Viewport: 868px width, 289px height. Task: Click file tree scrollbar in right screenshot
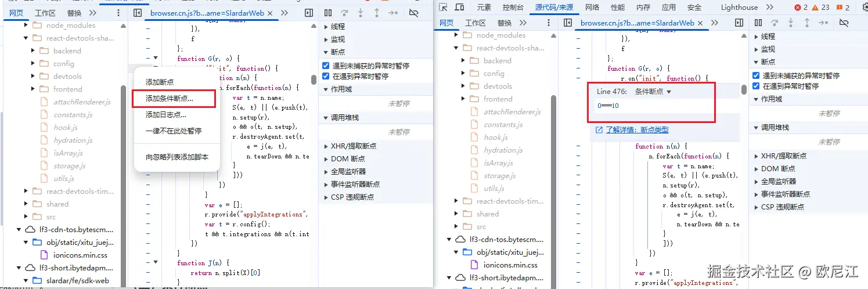coord(553,192)
